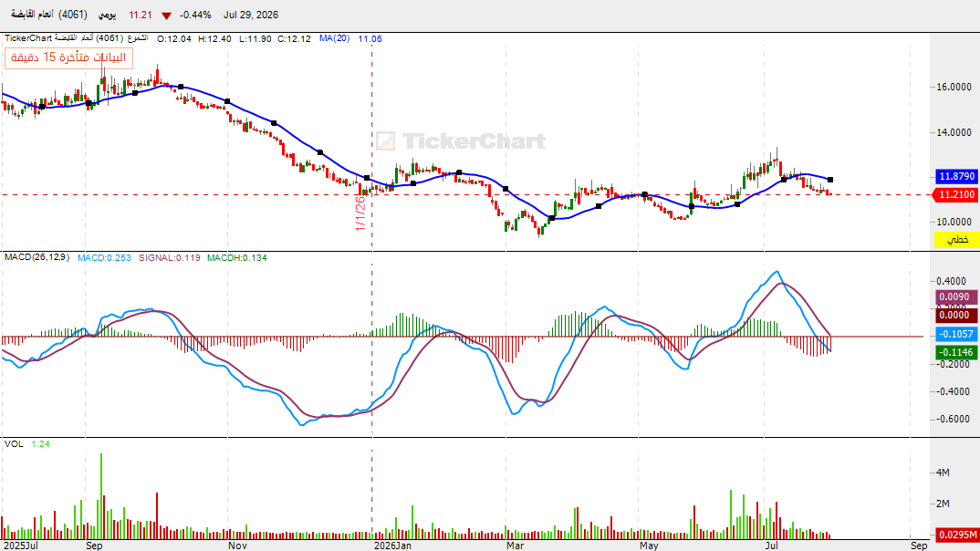Screen dimensions: 980x551
Task: Open the أنعام القابضة (4061) symbol selector
Action: tap(49, 15)
